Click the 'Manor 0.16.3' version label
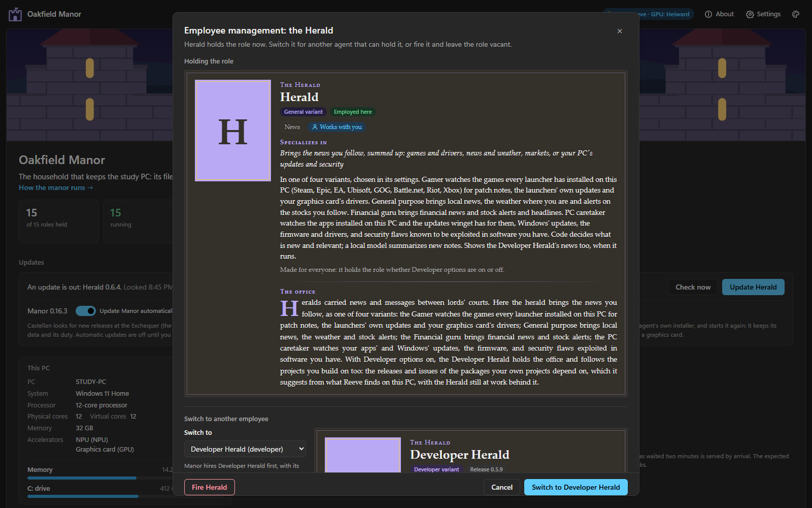The height and width of the screenshot is (508, 812). click(47, 311)
